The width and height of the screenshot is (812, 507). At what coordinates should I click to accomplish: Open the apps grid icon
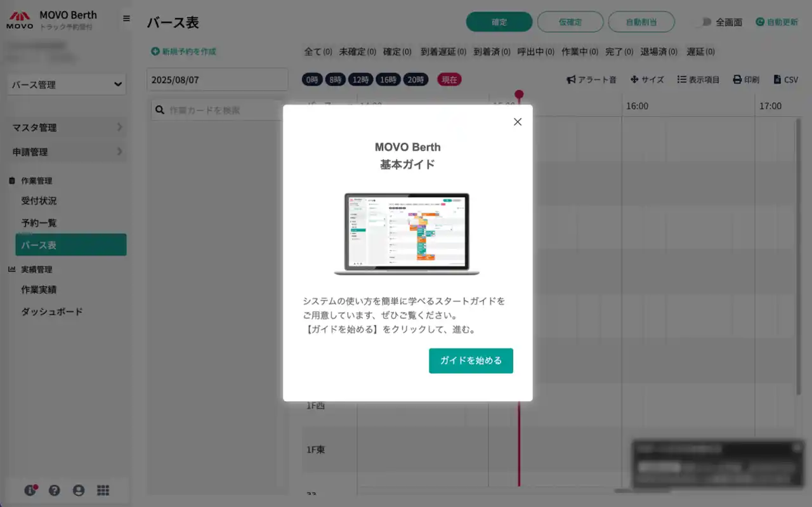pos(103,490)
